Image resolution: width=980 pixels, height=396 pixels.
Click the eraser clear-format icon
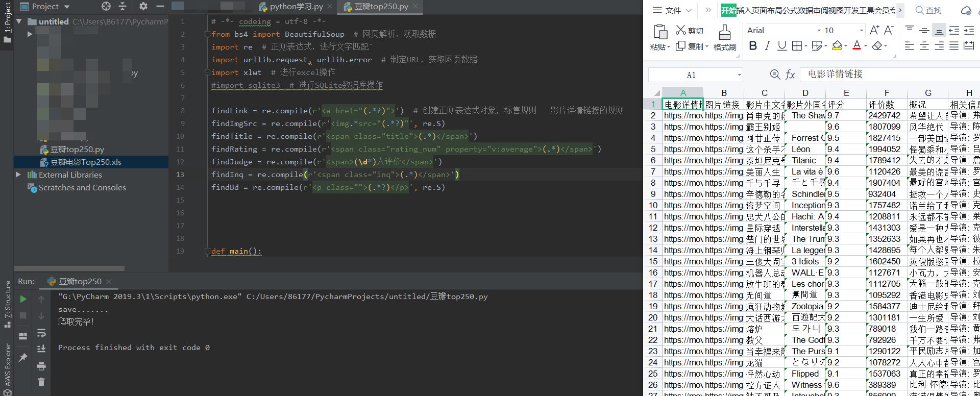point(877,46)
